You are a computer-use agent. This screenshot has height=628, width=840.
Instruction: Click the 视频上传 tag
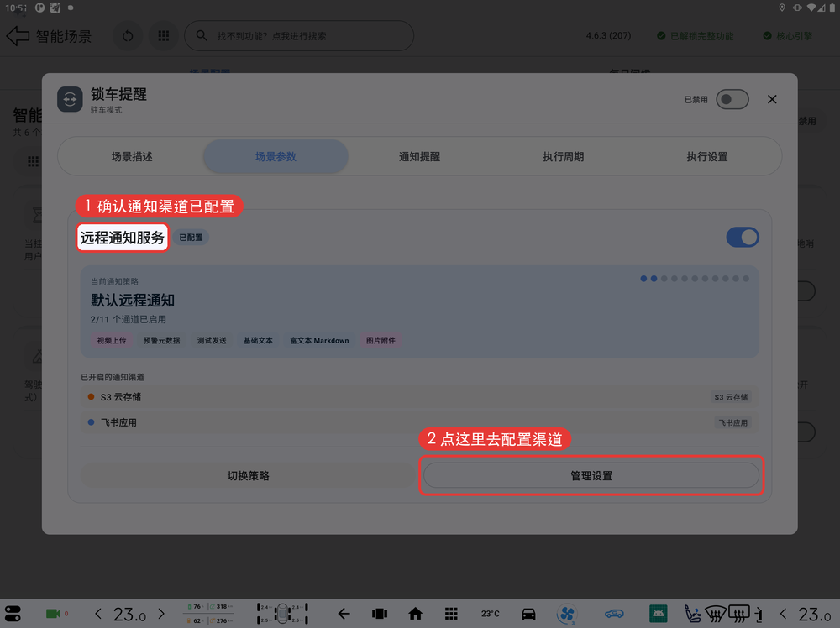coord(112,341)
